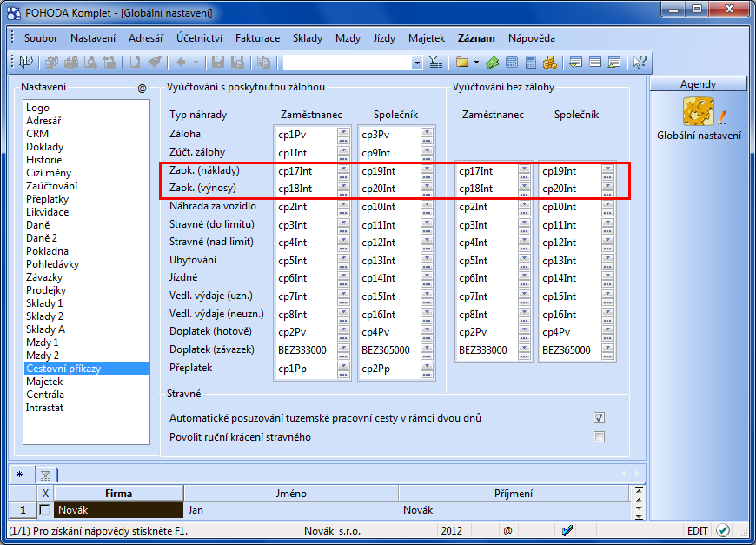Click the back arrow toolbar icon
756x545 pixels.
pos(181,62)
